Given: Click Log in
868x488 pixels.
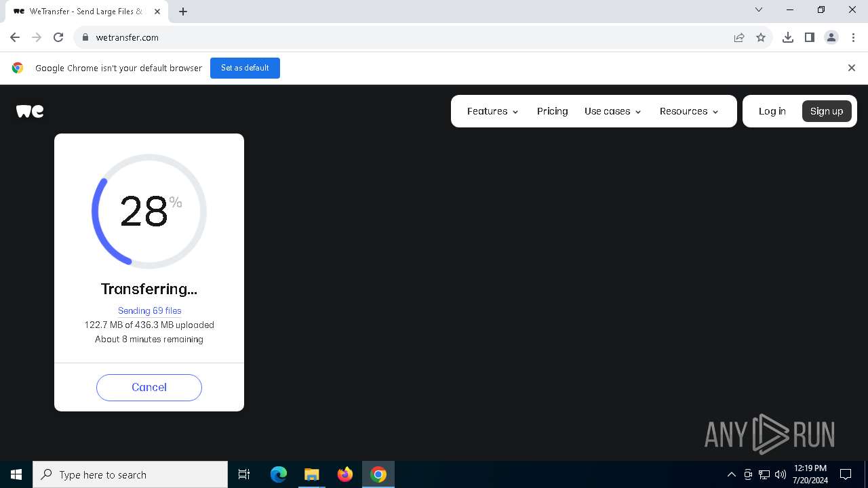Looking at the screenshot, I should (x=772, y=111).
